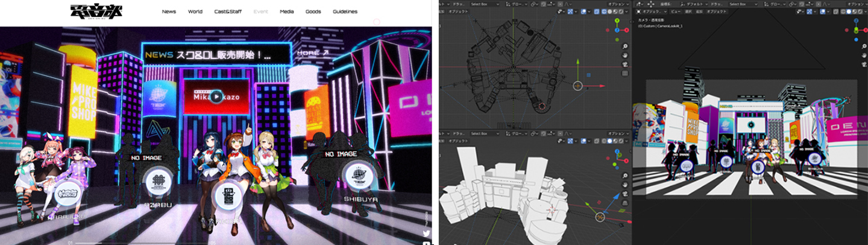The height and width of the screenshot is (245, 868).
Task: Open オブジェクト menu in top-left viewport
Action: [459, 11]
